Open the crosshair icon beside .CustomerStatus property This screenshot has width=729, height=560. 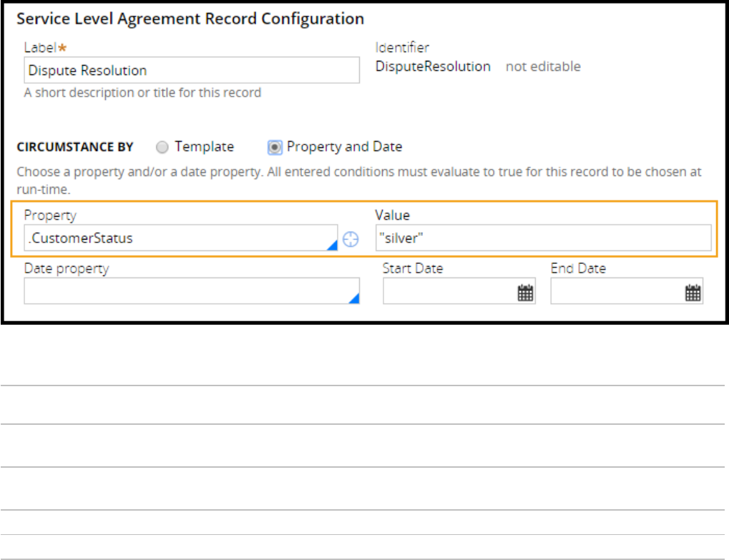(351, 240)
